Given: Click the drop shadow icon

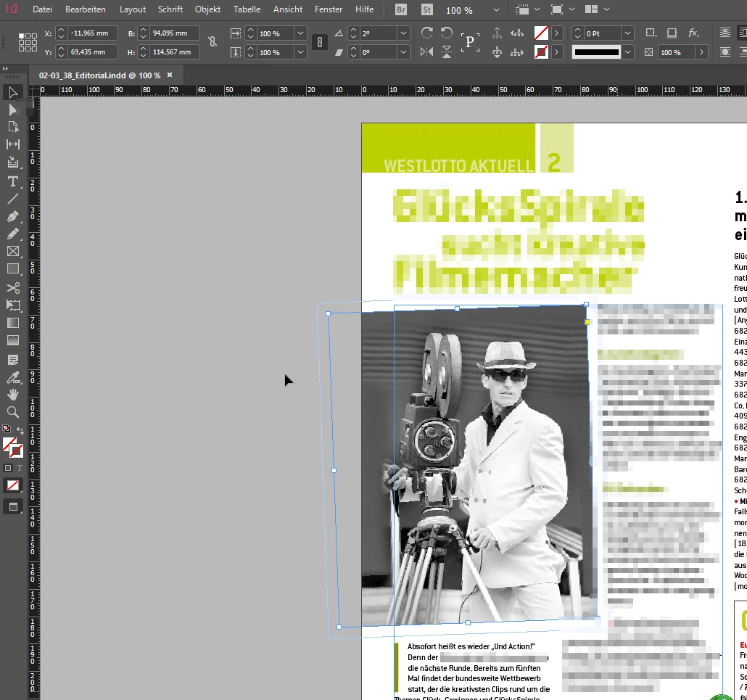Looking at the screenshot, I should 672,33.
